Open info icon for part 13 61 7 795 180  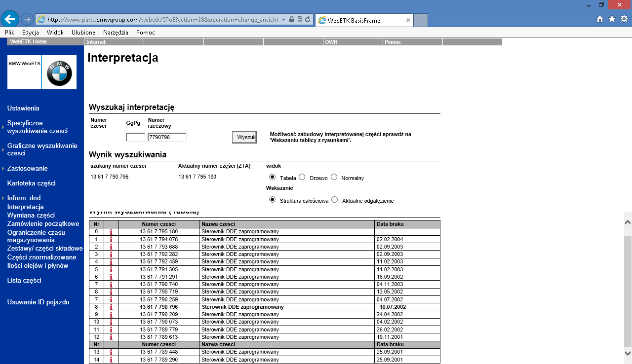[x=111, y=232]
